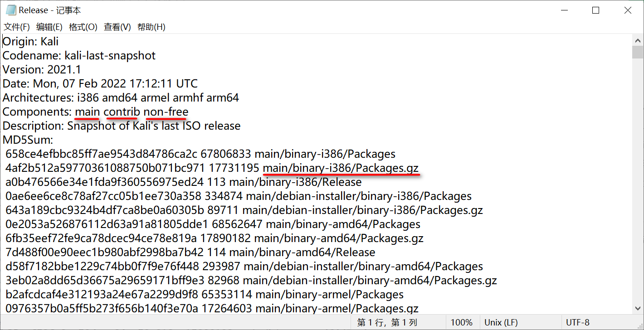
Task: Click the 'main/binary-amd64/Release' line
Action: coord(190,252)
